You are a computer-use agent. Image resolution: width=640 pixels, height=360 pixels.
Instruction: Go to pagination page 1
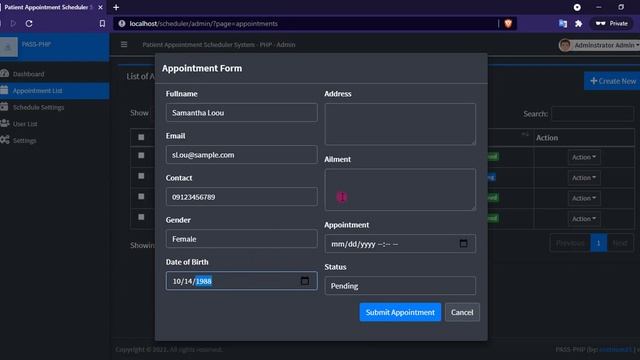tap(598, 243)
